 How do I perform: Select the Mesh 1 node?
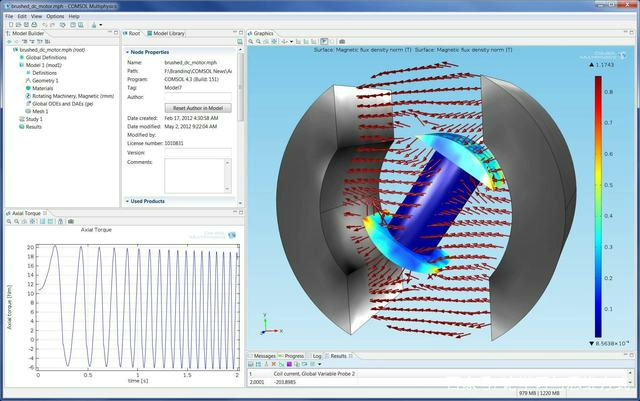(x=40, y=111)
